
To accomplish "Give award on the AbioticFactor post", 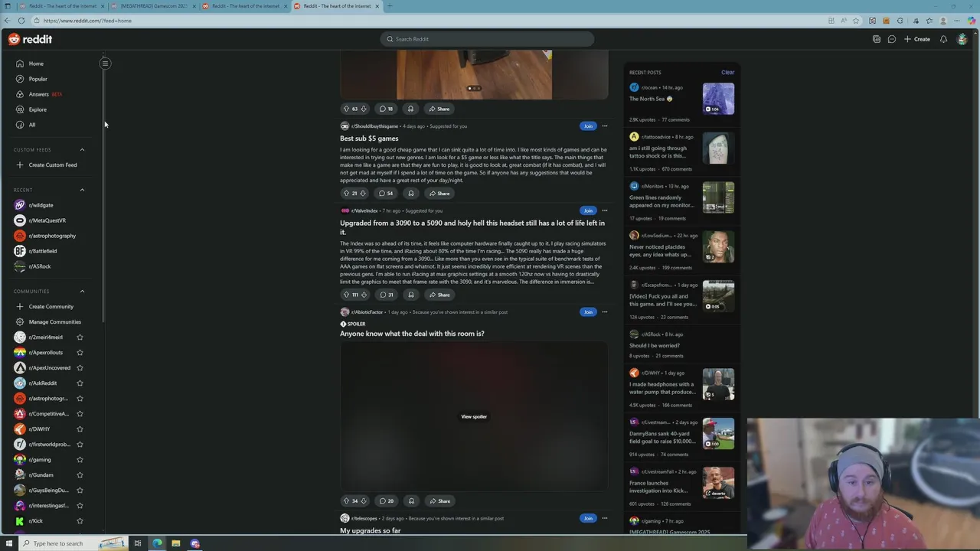I will (x=411, y=501).
